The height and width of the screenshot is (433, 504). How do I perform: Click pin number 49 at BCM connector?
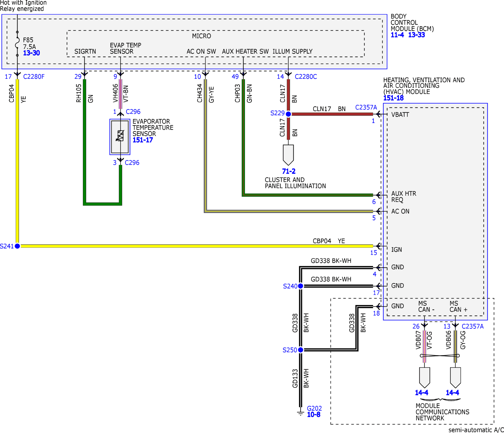235,77
